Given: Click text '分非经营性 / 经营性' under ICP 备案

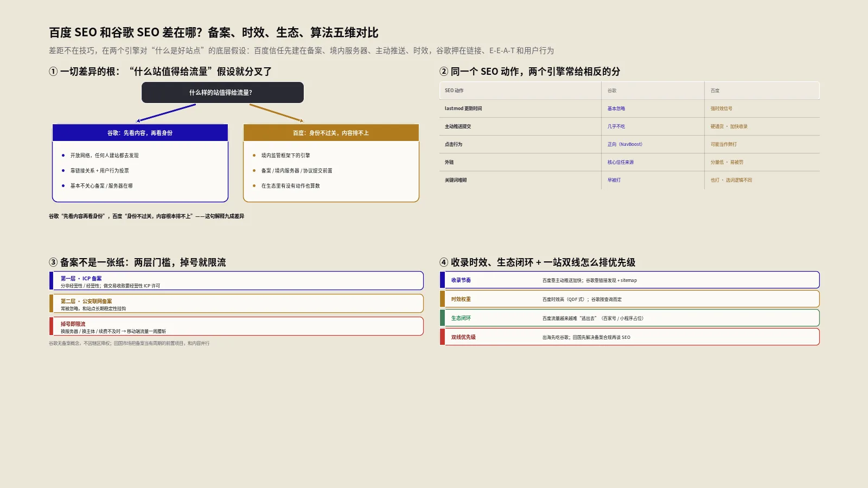Looking at the screenshot, I should tap(80, 286).
